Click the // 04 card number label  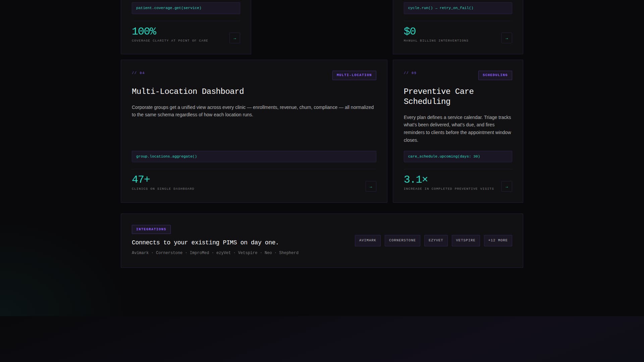coord(138,73)
